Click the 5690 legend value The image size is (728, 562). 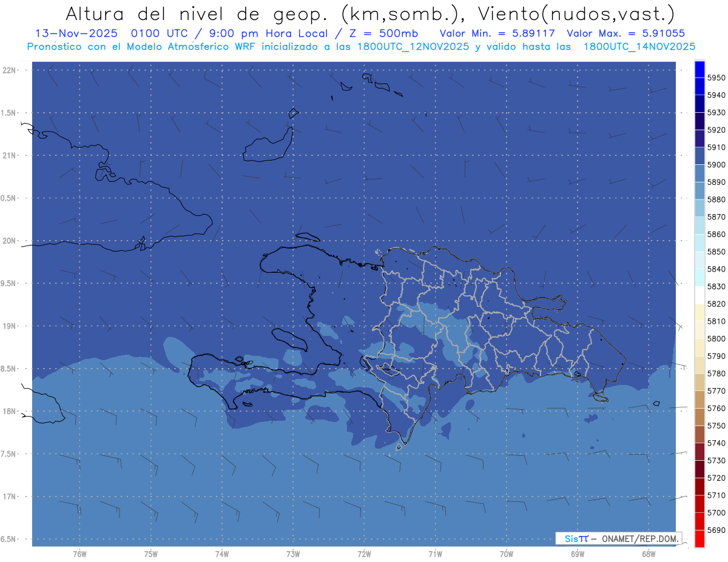tap(716, 530)
